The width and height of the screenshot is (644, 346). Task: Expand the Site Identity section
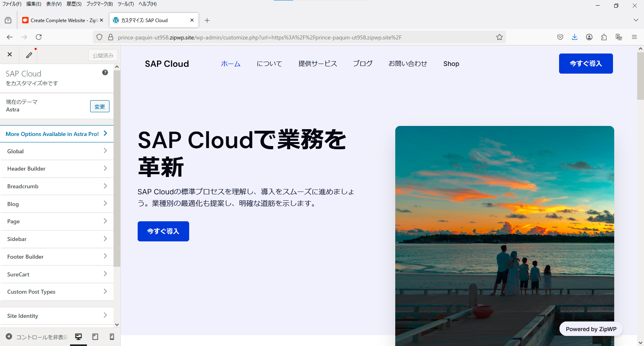click(x=57, y=316)
